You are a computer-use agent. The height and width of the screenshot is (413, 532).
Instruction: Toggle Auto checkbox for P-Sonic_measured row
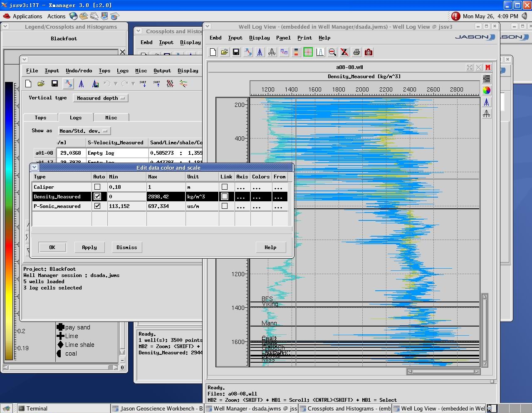click(97, 206)
